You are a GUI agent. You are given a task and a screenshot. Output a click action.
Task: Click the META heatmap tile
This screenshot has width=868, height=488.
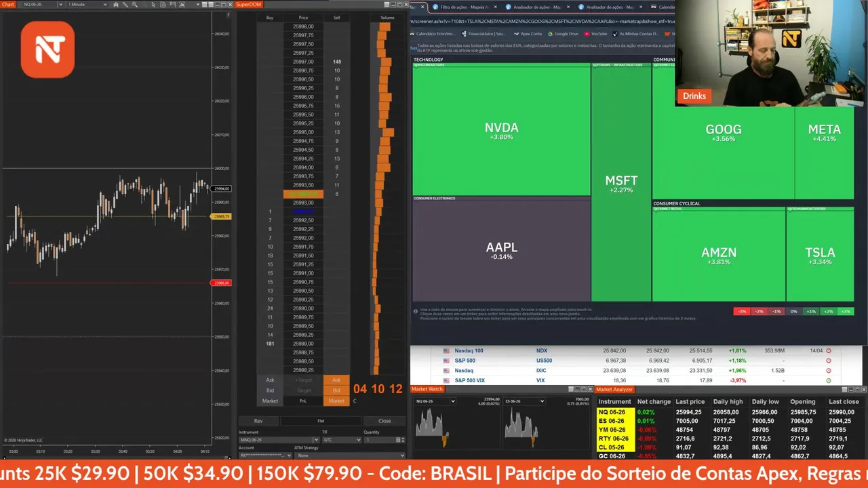(825, 133)
